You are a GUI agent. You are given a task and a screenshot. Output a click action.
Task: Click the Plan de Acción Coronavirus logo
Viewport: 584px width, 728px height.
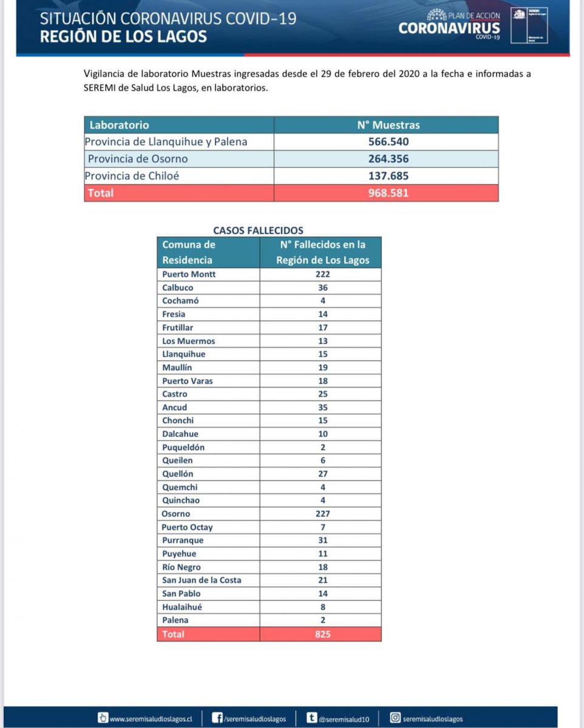coord(450,25)
